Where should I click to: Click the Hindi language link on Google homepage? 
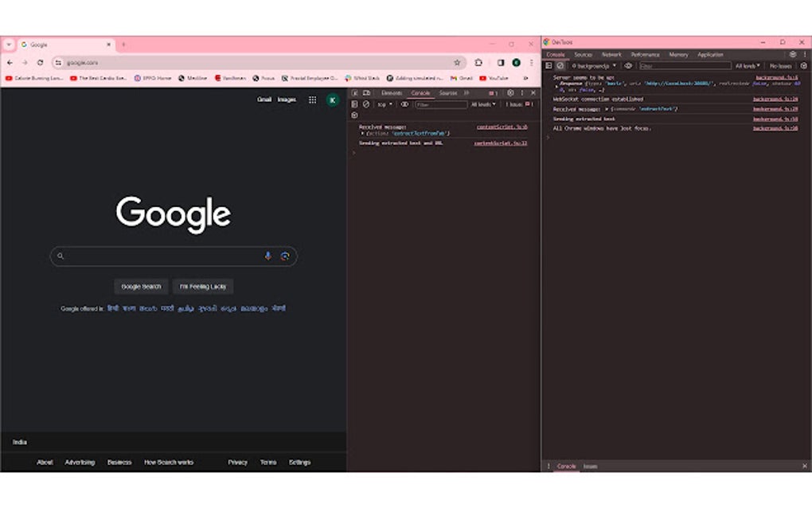point(111,306)
